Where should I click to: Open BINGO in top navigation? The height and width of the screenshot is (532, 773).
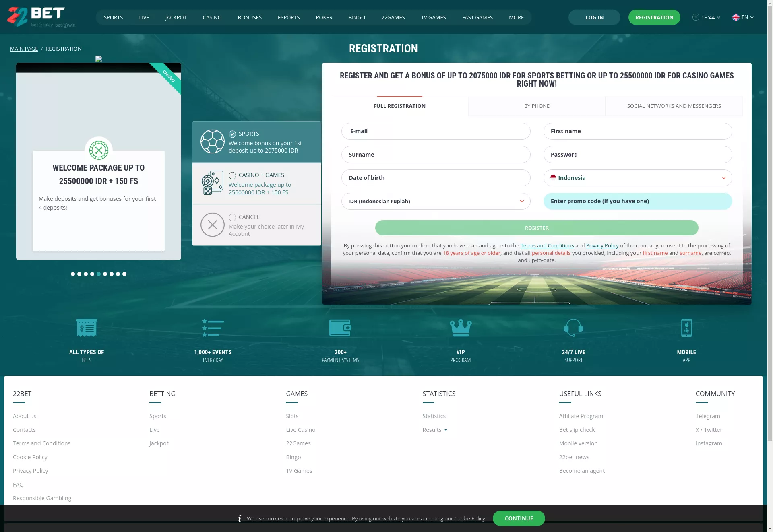[357, 17]
